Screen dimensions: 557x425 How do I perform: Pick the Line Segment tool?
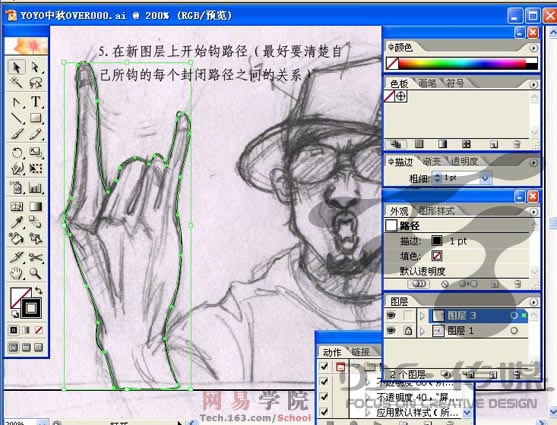[x=16, y=118]
